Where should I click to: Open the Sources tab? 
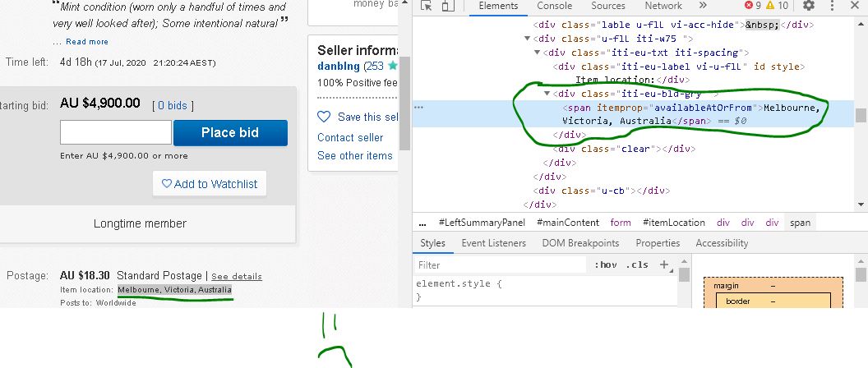(x=607, y=6)
